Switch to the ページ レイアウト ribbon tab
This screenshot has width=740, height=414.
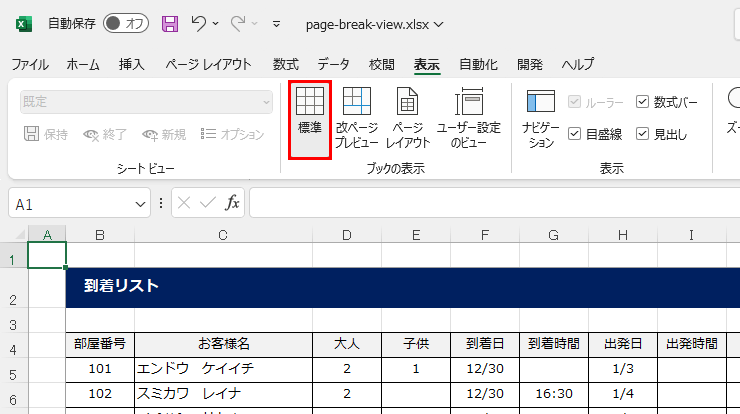coord(208,64)
